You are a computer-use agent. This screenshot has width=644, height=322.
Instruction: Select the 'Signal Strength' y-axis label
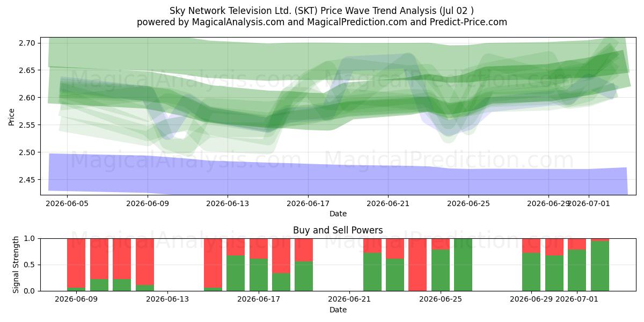pyautogui.click(x=16, y=265)
